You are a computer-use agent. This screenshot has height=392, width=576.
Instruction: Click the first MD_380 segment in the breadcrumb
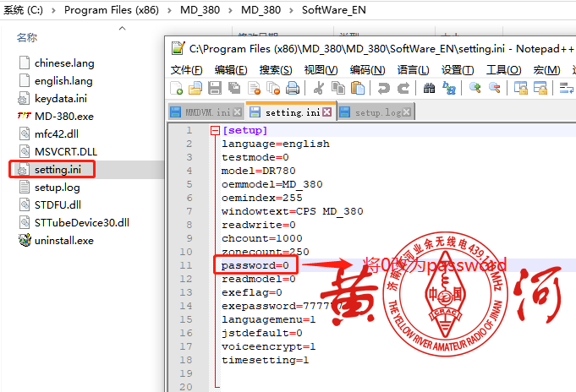pos(200,10)
